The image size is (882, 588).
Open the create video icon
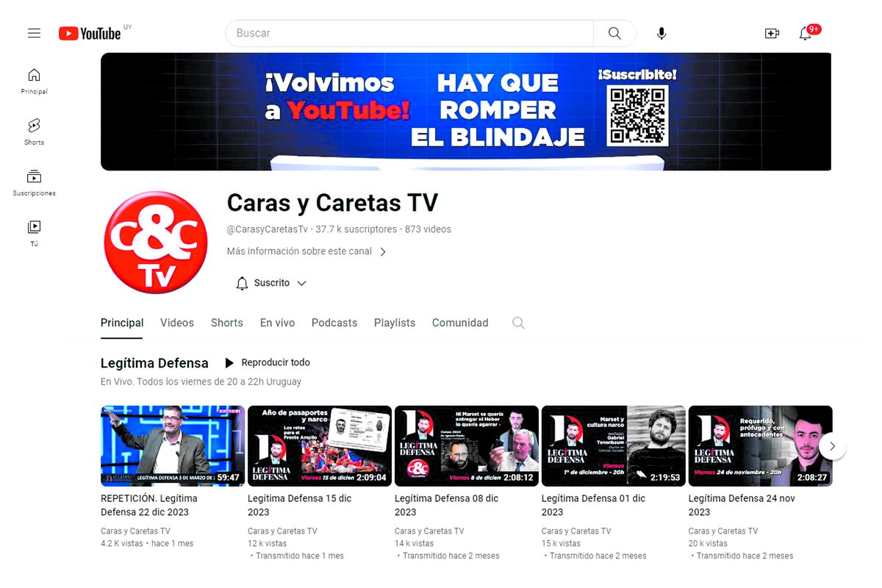click(x=772, y=33)
